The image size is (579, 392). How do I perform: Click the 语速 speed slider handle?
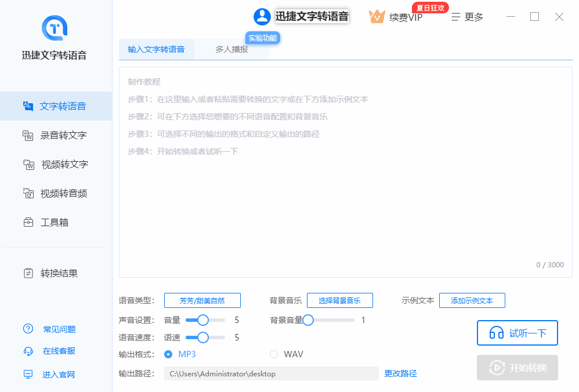pos(202,337)
